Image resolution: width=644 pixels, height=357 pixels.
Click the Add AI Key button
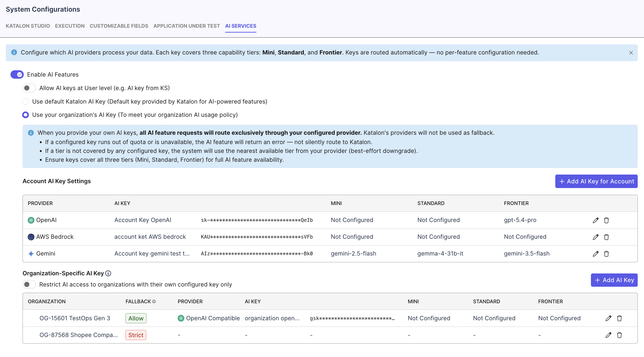click(x=614, y=280)
